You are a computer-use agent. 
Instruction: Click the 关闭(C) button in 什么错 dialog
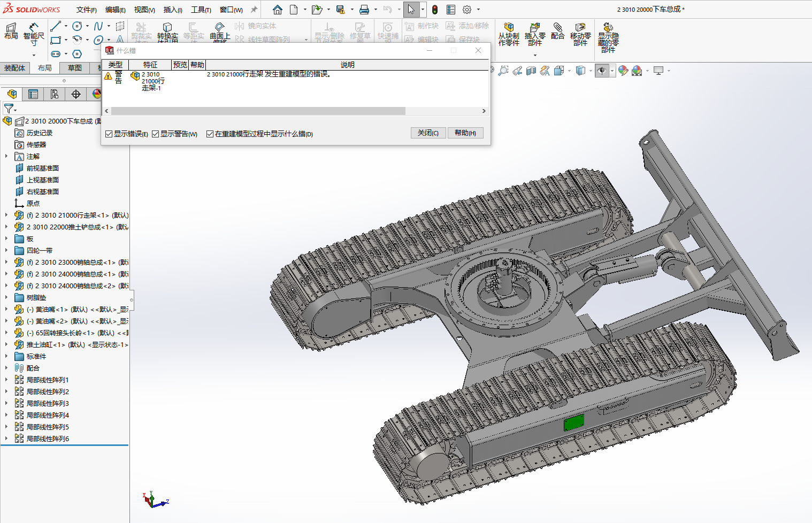(428, 133)
